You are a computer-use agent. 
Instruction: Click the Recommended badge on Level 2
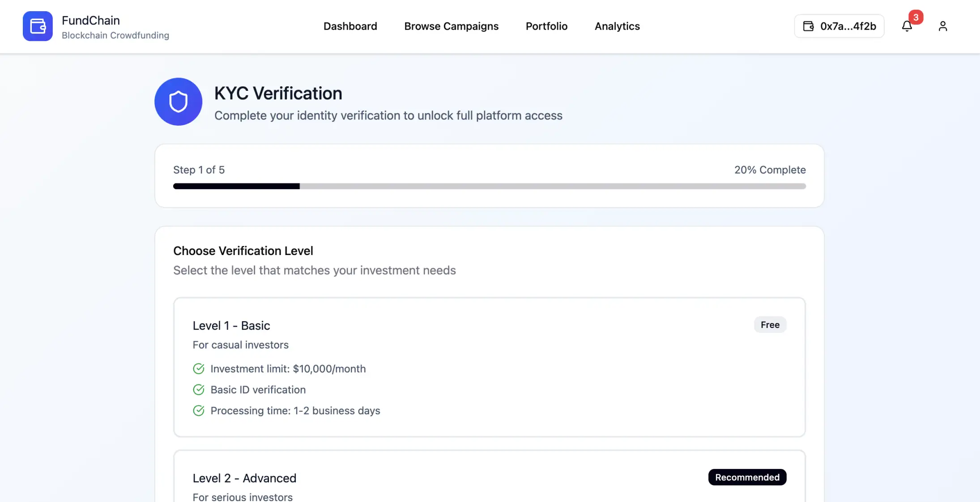point(746,477)
